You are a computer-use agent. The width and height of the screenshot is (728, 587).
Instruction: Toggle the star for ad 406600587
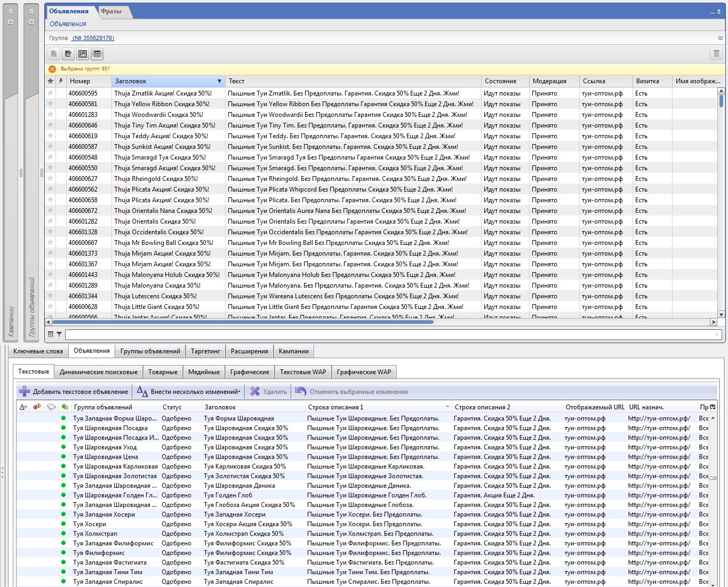[51, 147]
